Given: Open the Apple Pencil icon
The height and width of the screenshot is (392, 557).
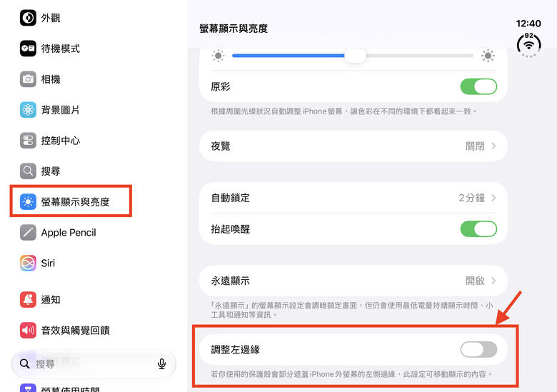Looking at the screenshot, I should point(28,232).
